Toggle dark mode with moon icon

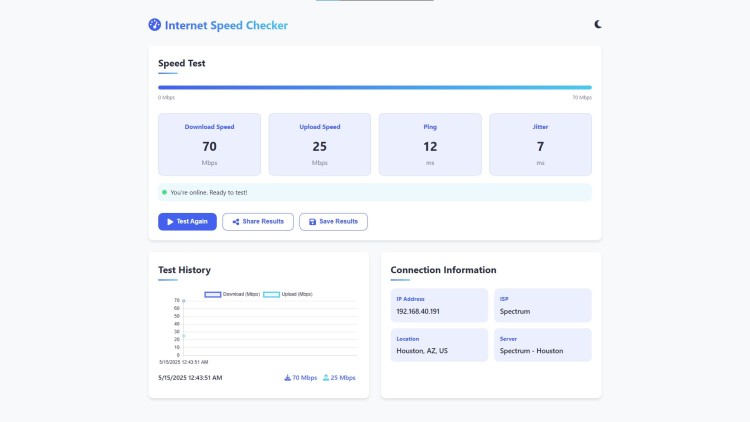pyautogui.click(x=597, y=24)
